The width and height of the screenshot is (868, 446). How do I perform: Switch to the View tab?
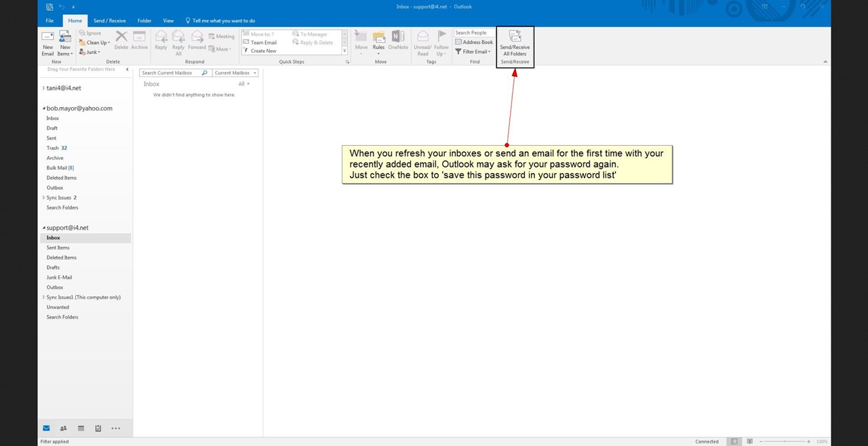168,20
